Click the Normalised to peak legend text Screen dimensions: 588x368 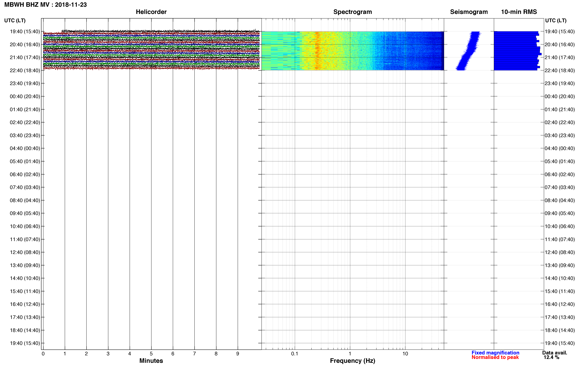click(495, 357)
